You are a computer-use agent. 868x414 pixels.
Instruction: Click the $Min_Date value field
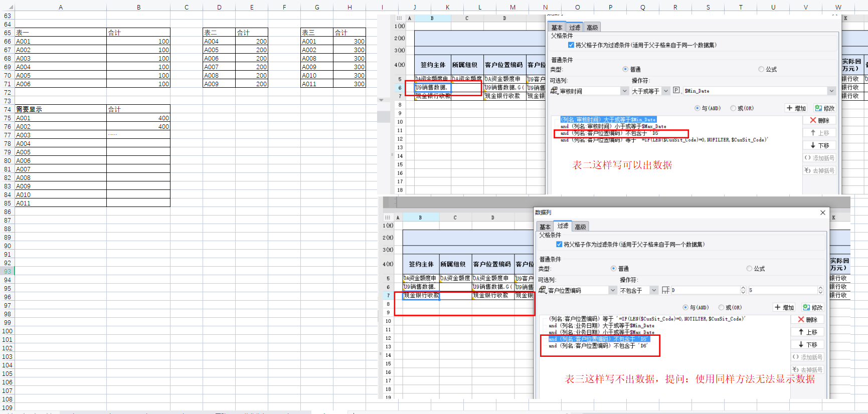click(x=754, y=91)
